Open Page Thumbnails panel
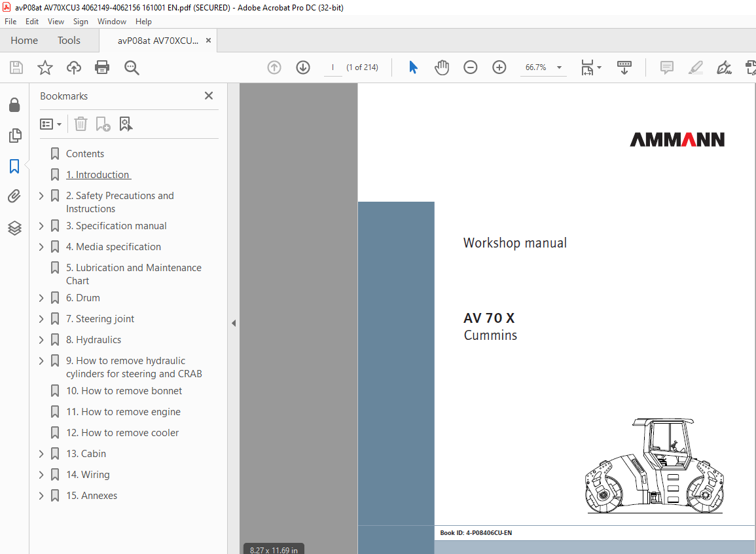Image resolution: width=756 pixels, height=554 pixels. [15, 136]
